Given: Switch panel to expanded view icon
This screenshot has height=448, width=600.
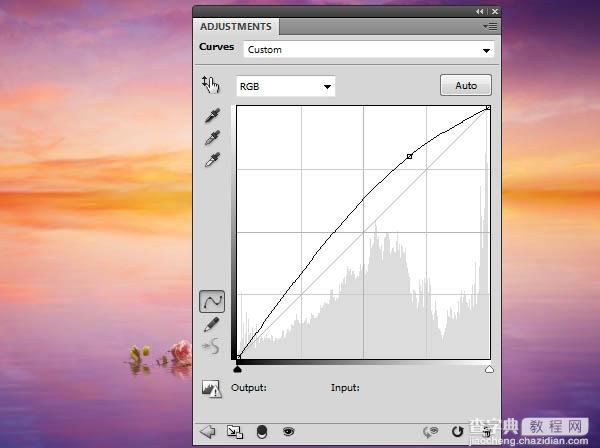Looking at the screenshot, I should [235, 432].
